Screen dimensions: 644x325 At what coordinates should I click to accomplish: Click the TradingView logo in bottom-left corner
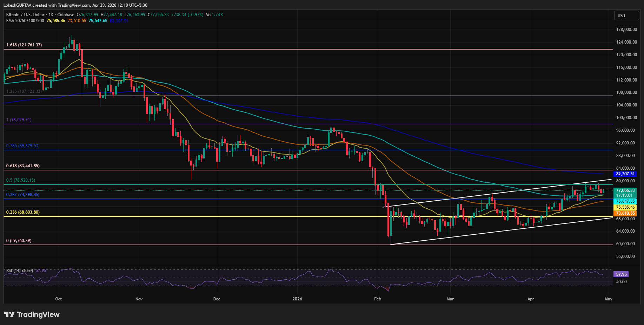pos(32,314)
